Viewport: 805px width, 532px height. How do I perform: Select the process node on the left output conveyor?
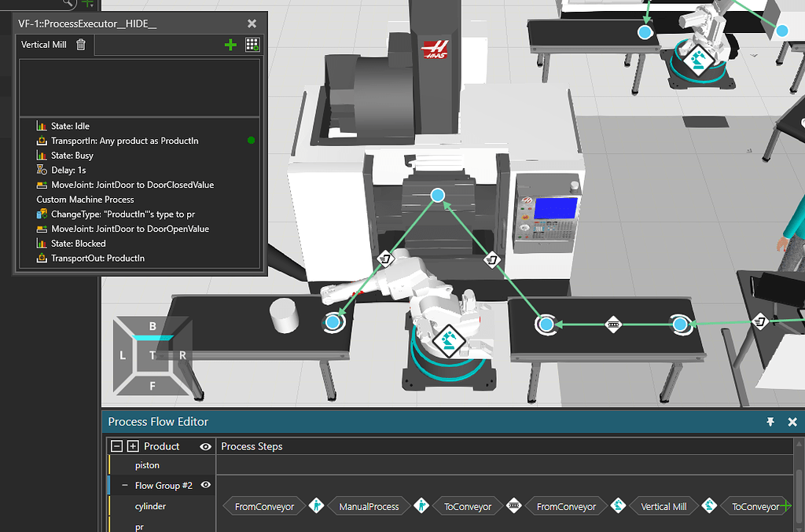tap(333, 322)
